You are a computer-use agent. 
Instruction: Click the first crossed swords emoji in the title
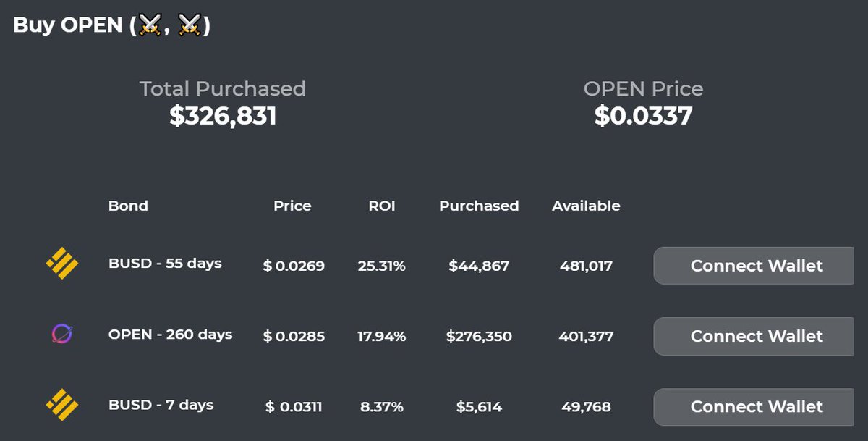point(150,25)
